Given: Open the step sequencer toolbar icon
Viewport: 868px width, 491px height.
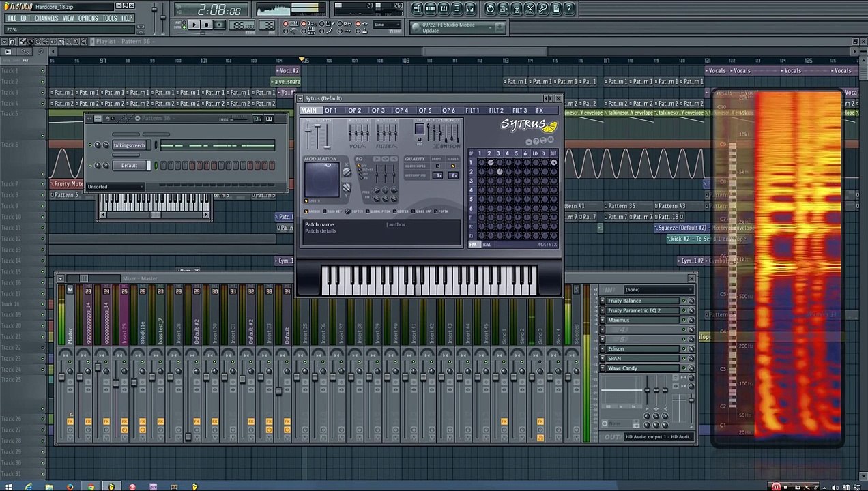Looking at the screenshot, I should pos(431,9).
